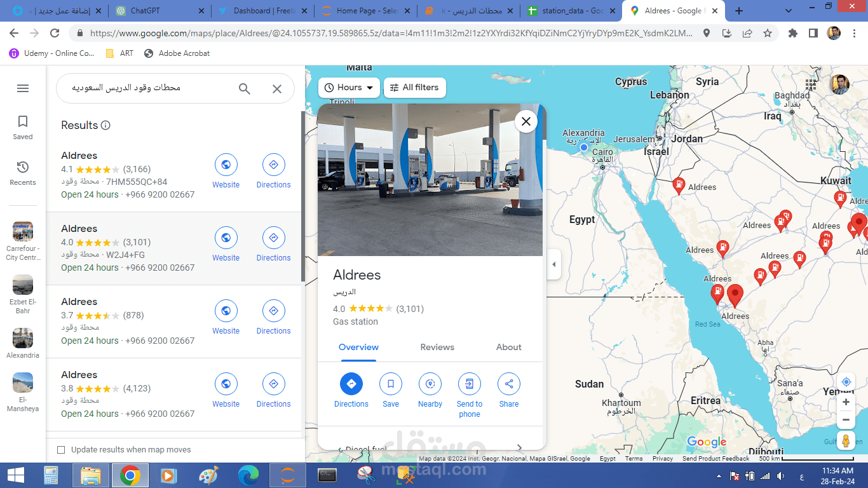
Task: Open Chrome extensions puzzle icon
Action: pos(793,33)
